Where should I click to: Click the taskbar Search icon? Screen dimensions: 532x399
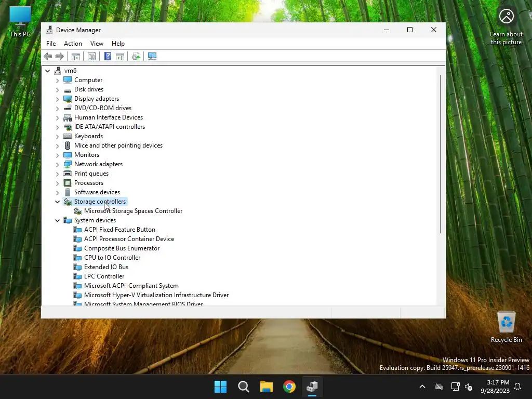click(x=244, y=387)
